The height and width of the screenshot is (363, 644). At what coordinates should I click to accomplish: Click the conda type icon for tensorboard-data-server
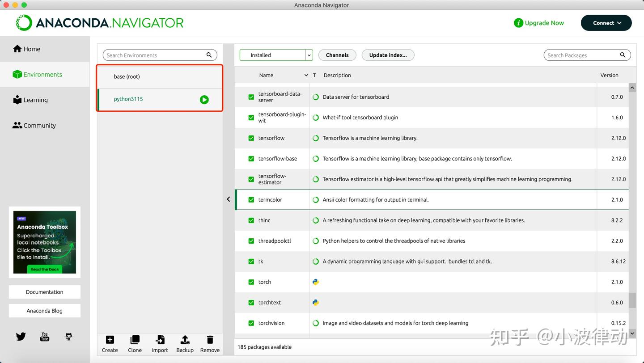click(316, 97)
